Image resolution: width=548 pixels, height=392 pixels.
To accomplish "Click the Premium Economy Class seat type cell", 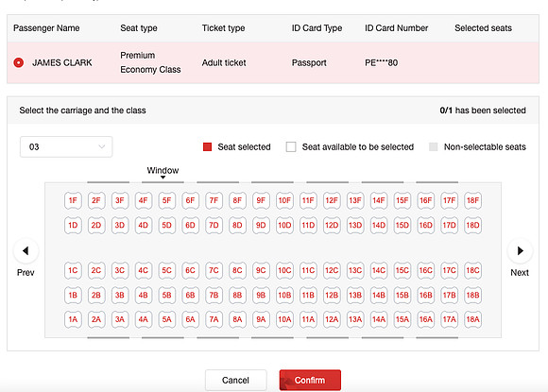I will tap(150, 62).
